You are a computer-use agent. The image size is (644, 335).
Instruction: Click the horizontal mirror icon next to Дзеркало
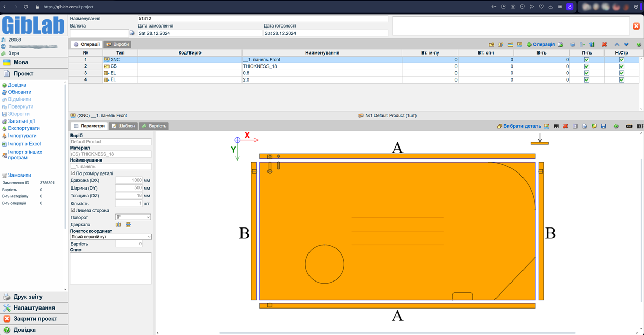click(x=118, y=225)
